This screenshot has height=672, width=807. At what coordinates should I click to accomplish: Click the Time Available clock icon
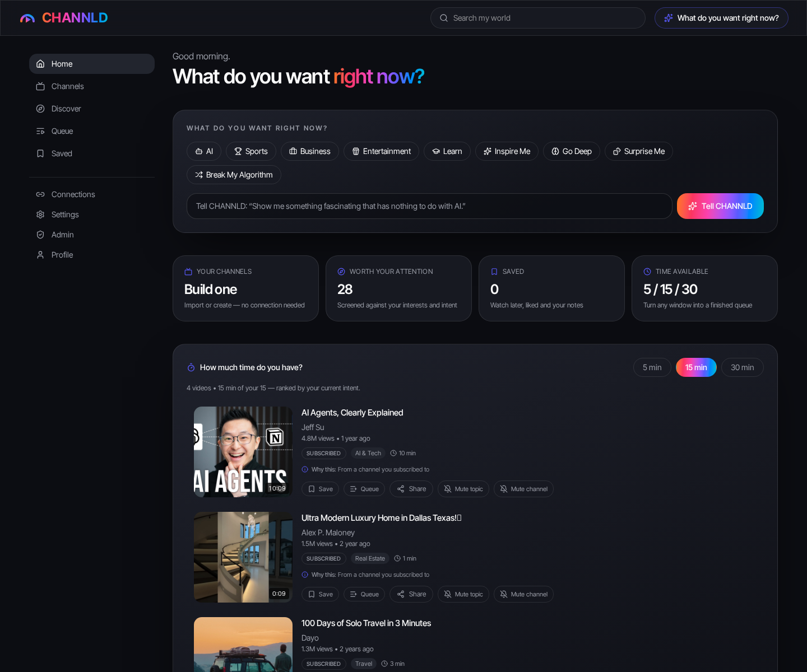(647, 272)
